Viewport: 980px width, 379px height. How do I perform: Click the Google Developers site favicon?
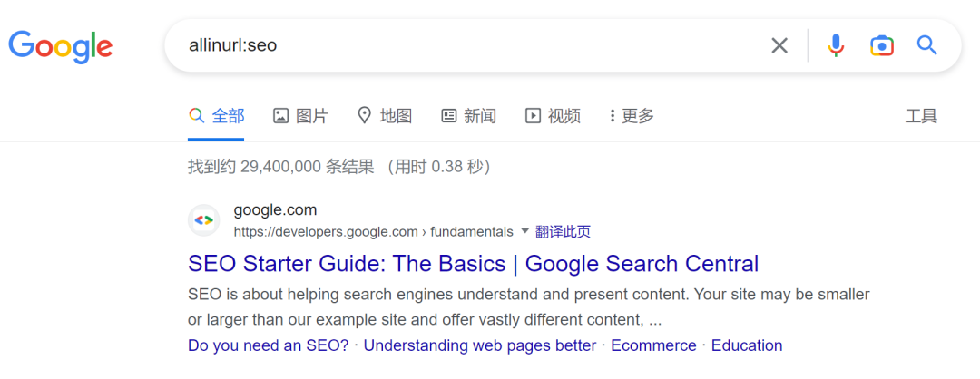click(204, 220)
